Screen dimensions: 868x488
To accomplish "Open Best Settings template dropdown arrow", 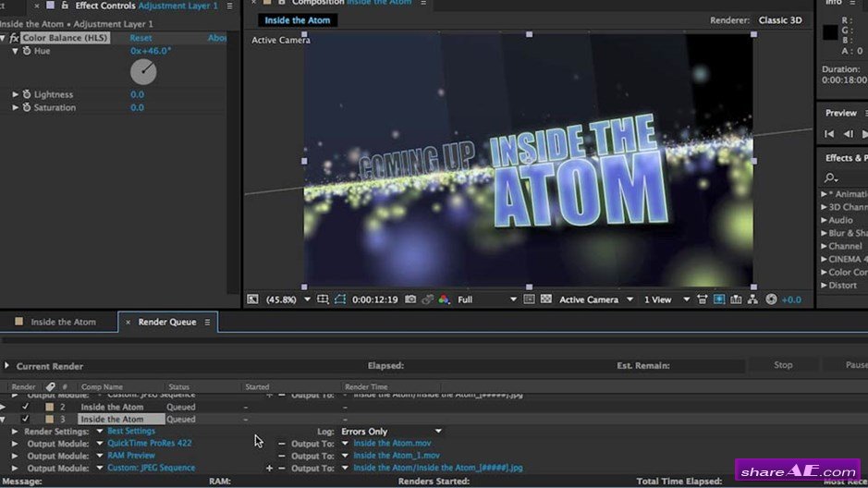I will 100,431.
